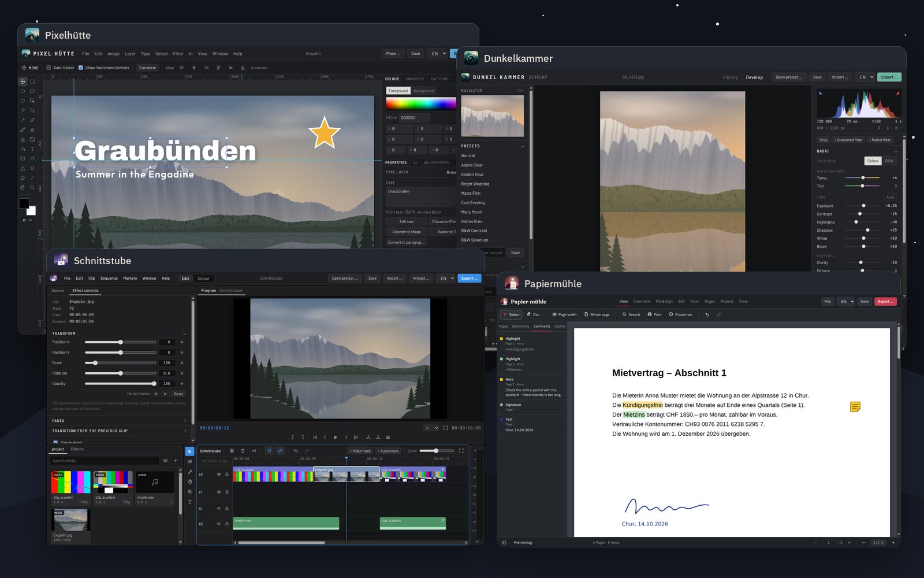Switch treatment to B&W in Dunkelkammer

point(889,161)
